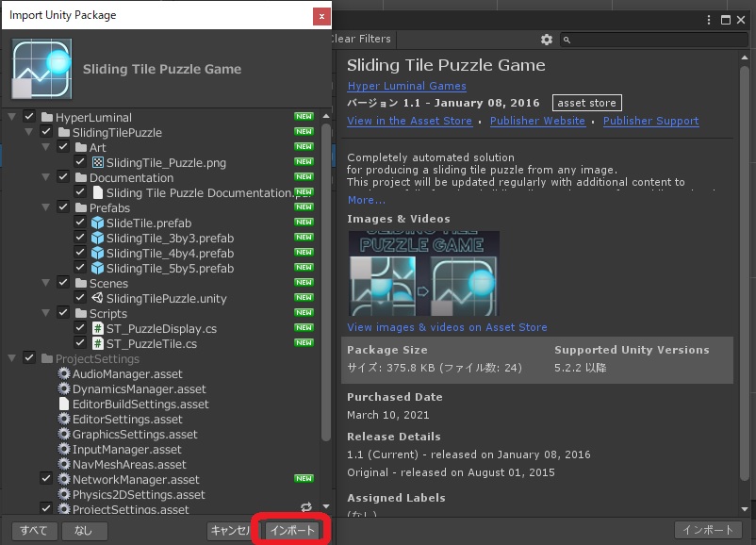This screenshot has width=756, height=545.
Task: Open the Hyper Luminal Games publisher link
Action: pos(407,86)
